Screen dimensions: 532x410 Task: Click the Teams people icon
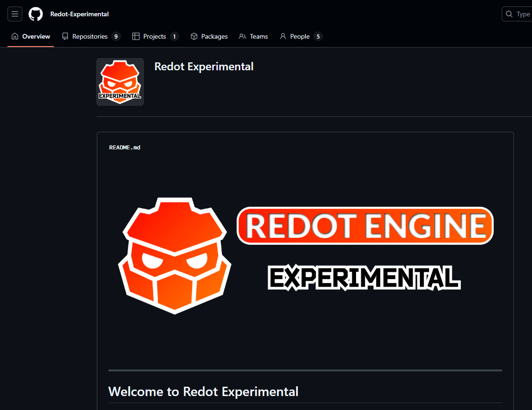[x=242, y=36]
